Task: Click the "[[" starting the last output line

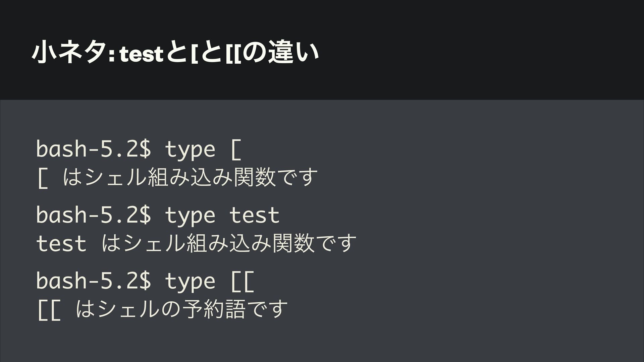Action: (x=49, y=310)
